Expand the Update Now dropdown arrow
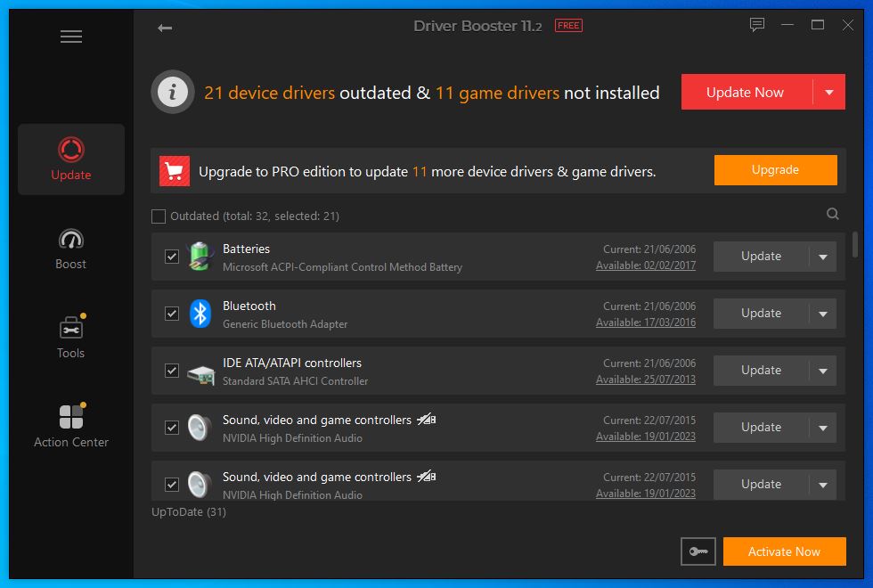873x588 pixels. coord(829,92)
